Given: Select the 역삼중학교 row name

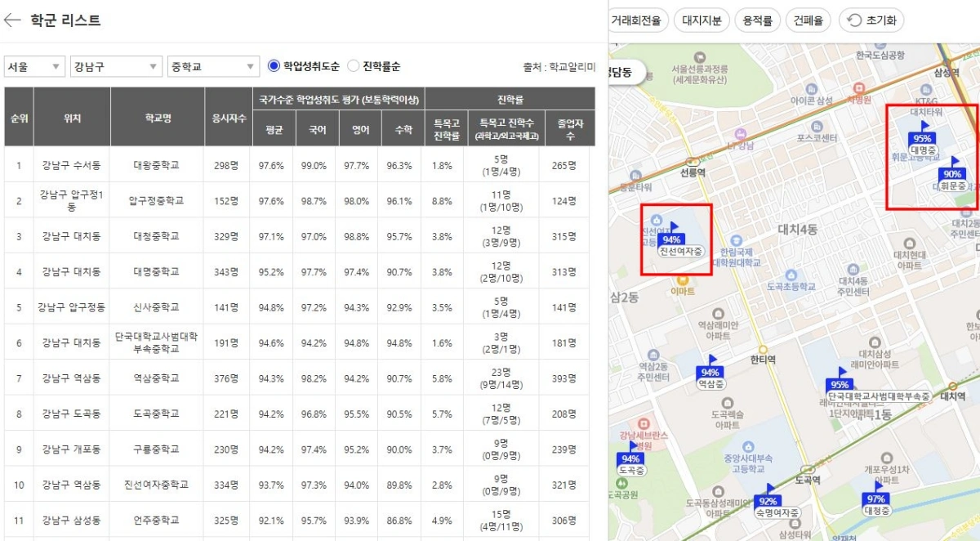Looking at the screenshot, I should (x=156, y=378).
